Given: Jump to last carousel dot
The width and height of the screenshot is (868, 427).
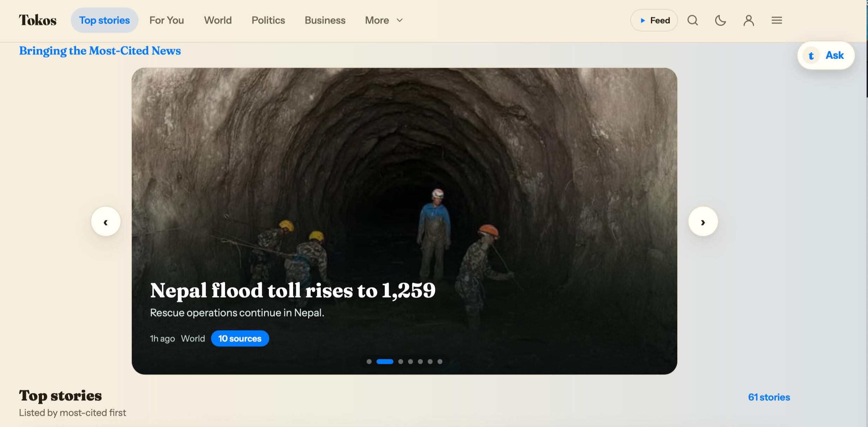Looking at the screenshot, I should point(440,362).
